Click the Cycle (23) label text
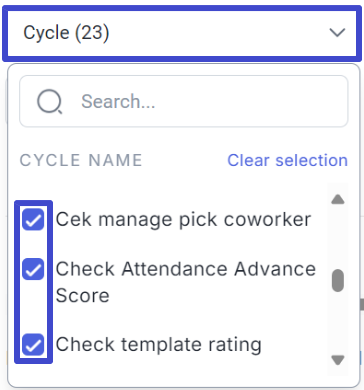This screenshot has height=390, width=364. pyautogui.click(x=66, y=33)
